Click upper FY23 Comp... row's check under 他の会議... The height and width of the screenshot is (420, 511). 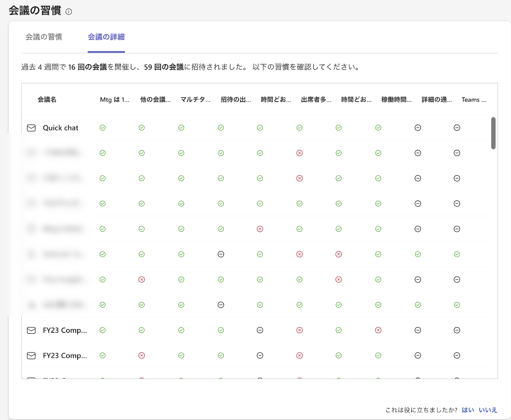(x=142, y=330)
